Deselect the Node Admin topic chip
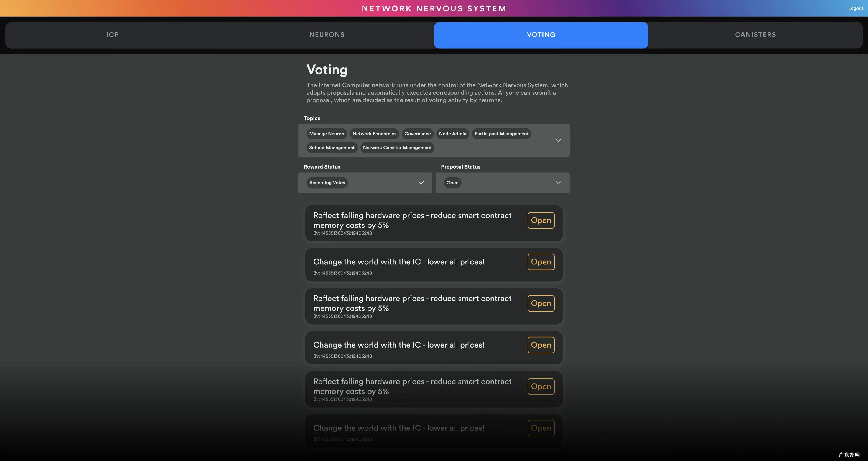Viewport: 868px width, 461px height. pos(452,134)
